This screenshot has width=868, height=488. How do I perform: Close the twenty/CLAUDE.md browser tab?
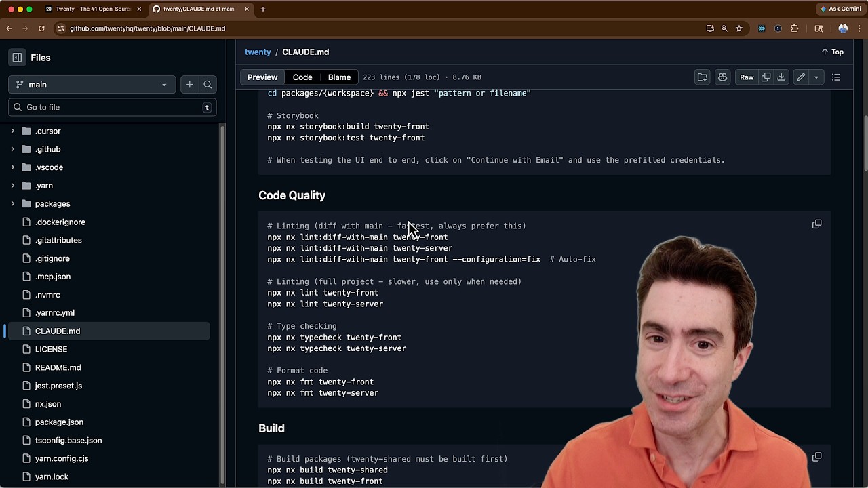247,9
